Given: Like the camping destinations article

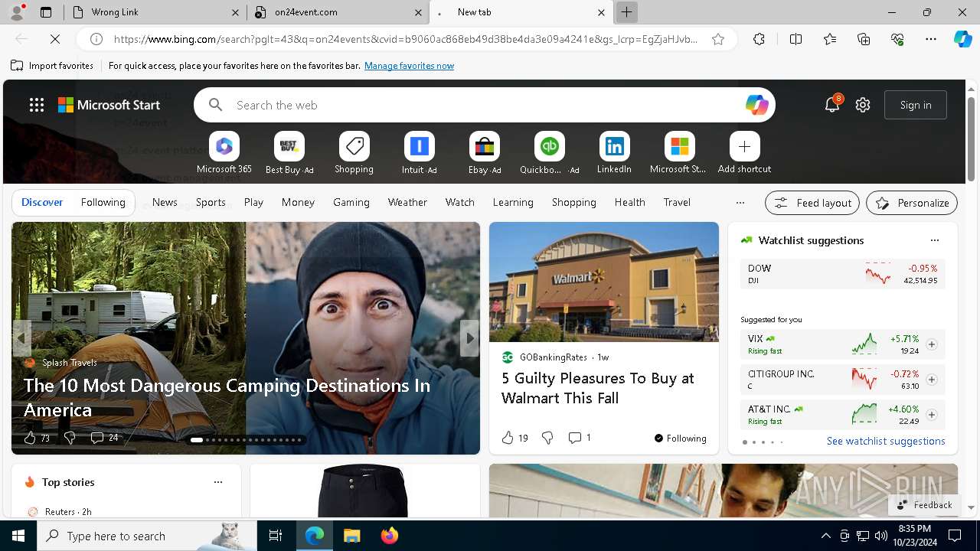Looking at the screenshot, I should click(29, 438).
